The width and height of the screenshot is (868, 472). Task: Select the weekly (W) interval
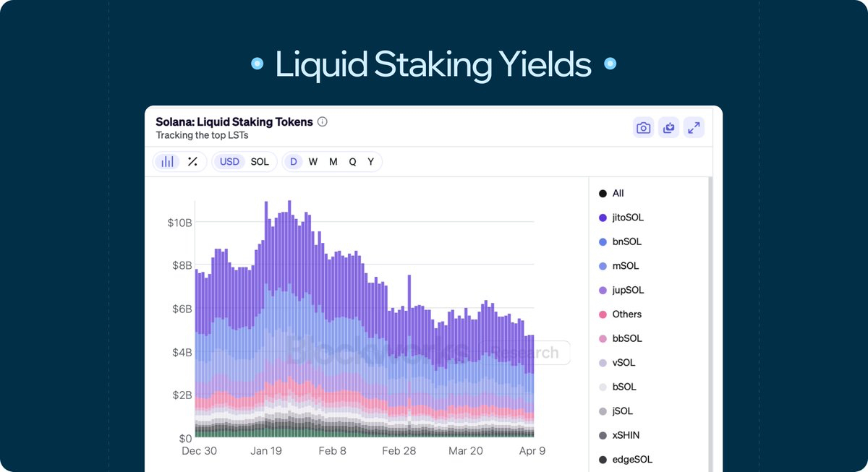(x=313, y=162)
